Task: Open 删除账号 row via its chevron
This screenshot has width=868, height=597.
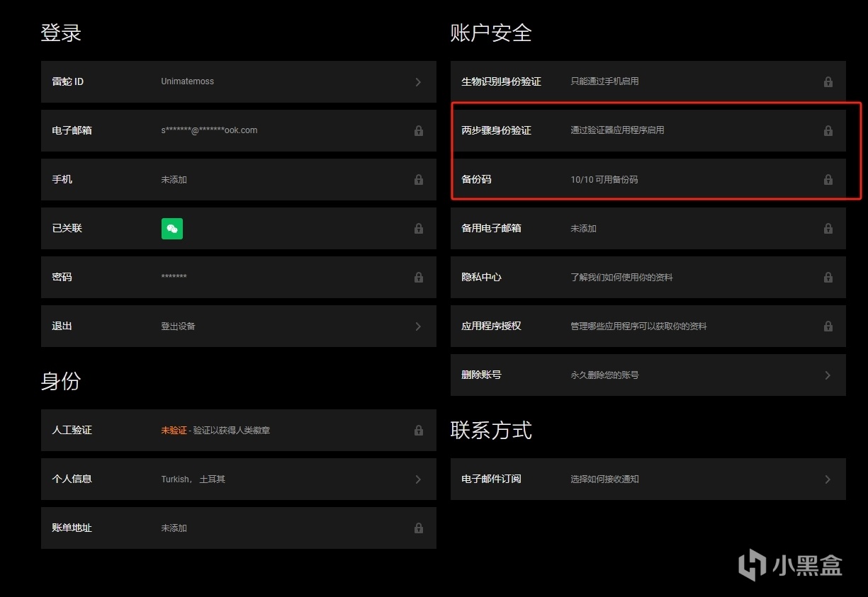Action: tap(828, 375)
